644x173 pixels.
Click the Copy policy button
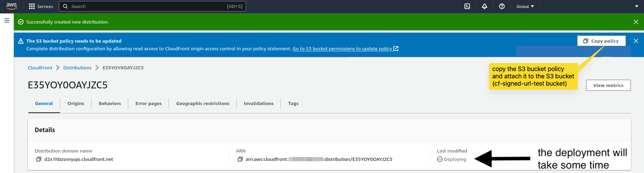click(601, 41)
